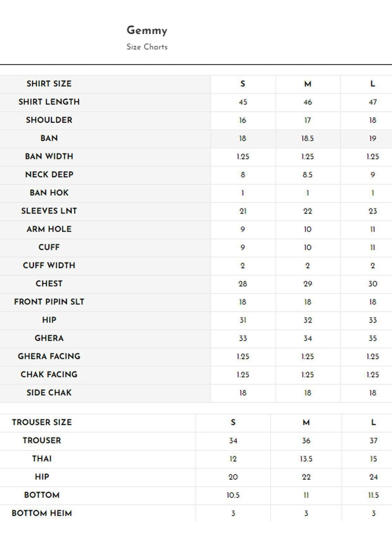Click the Gemmy title heading

point(147,30)
